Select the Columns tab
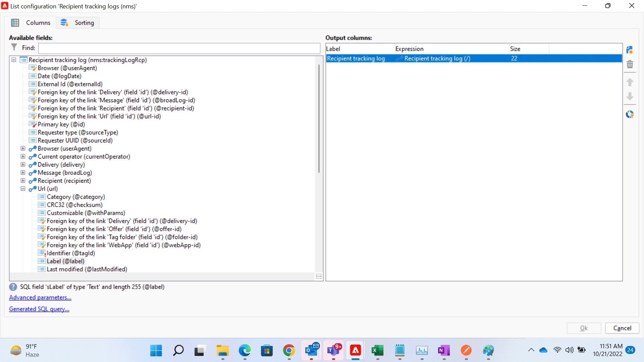The image size is (644, 362). (x=31, y=23)
